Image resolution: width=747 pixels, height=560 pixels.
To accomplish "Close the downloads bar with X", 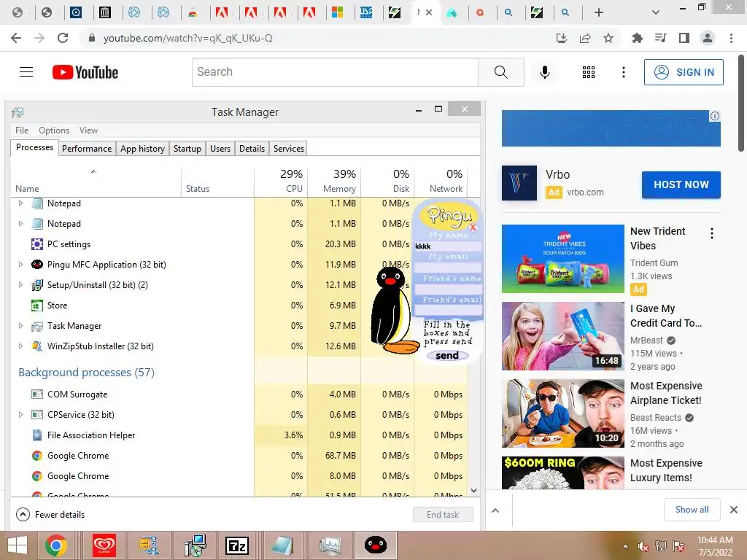I will pos(734,510).
